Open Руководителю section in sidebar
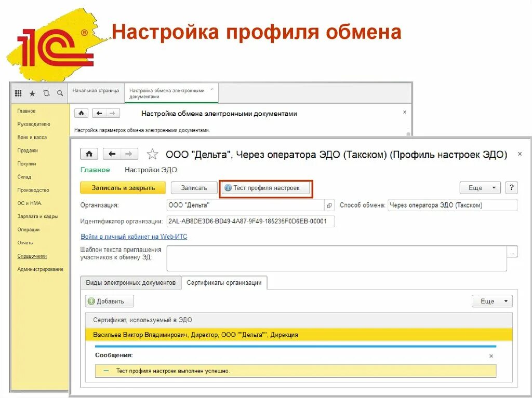The image size is (532, 398). click(x=34, y=124)
